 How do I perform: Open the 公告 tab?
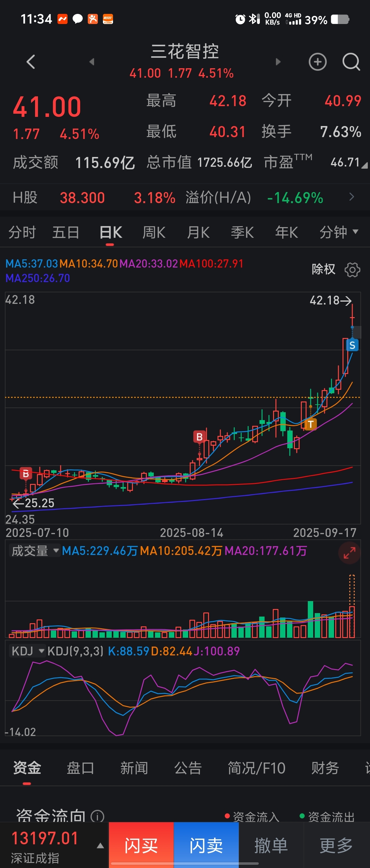(188, 768)
